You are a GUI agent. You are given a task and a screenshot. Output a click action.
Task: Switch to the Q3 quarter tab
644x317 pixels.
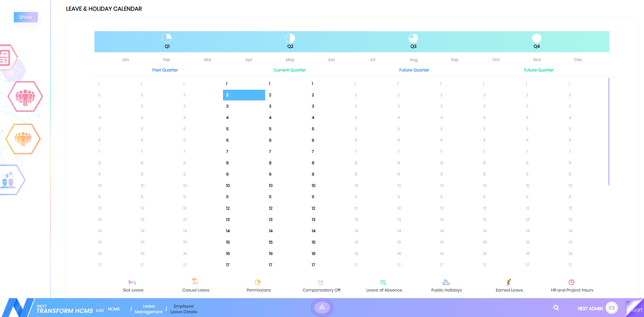(413, 41)
